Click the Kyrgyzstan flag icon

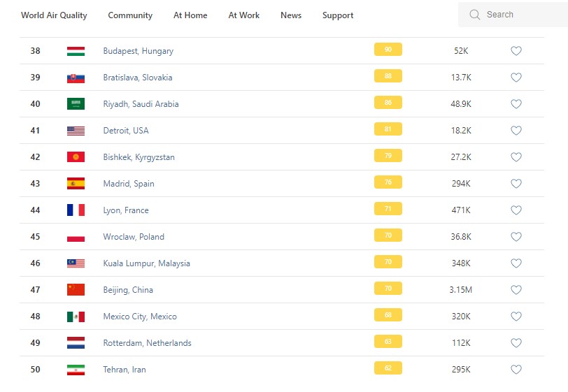pos(76,157)
